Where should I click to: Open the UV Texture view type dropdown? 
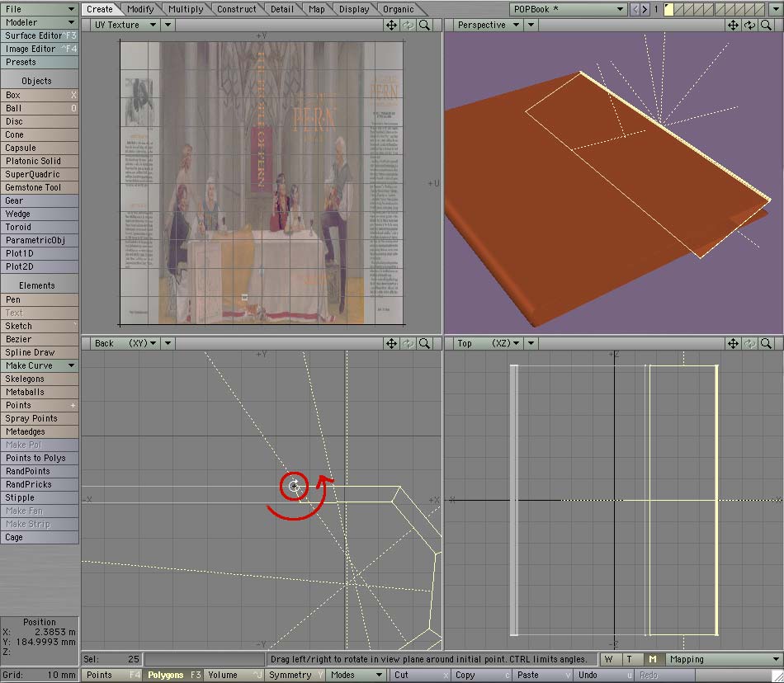(125, 25)
